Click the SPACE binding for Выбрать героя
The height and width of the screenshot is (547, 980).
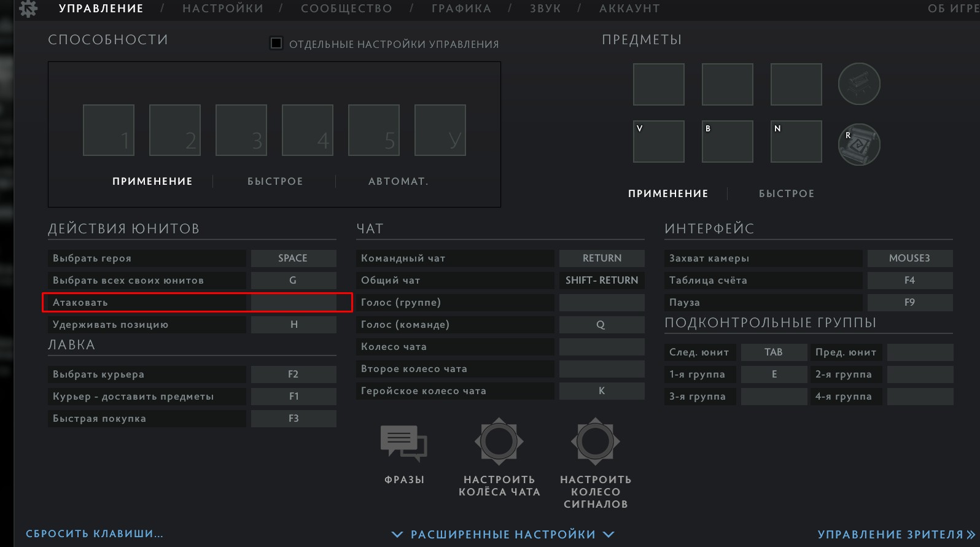[x=294, y=258]
